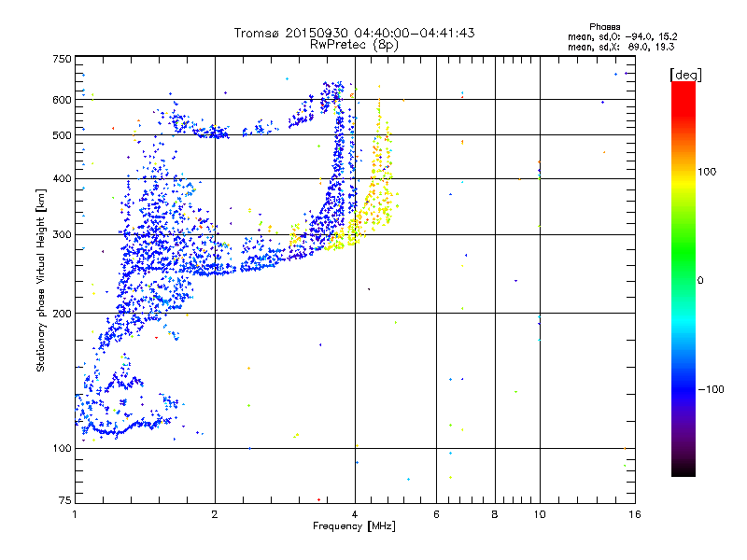Click the x-axis label '1'
Screen dimensions: 747x560
tap(75, 514)
